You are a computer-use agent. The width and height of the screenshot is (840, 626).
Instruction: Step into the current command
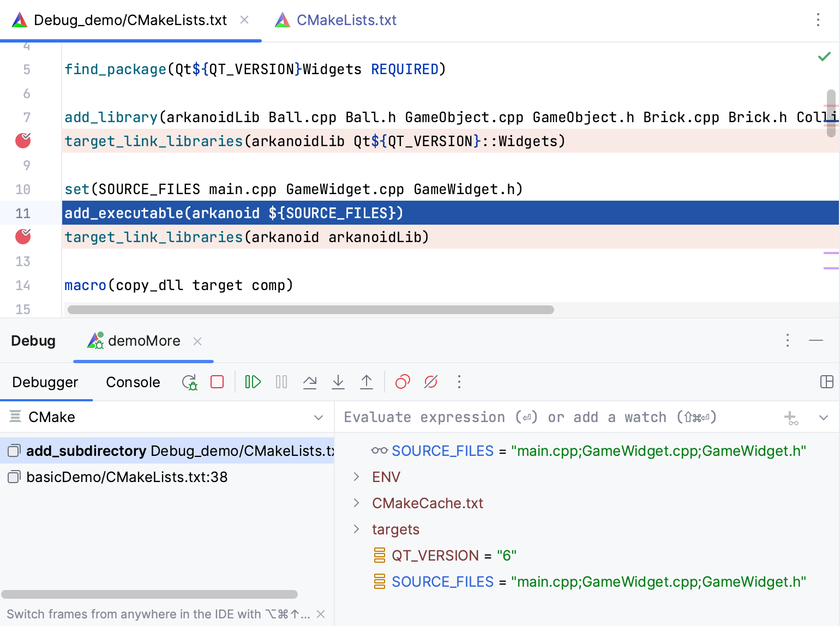(338, 382)
